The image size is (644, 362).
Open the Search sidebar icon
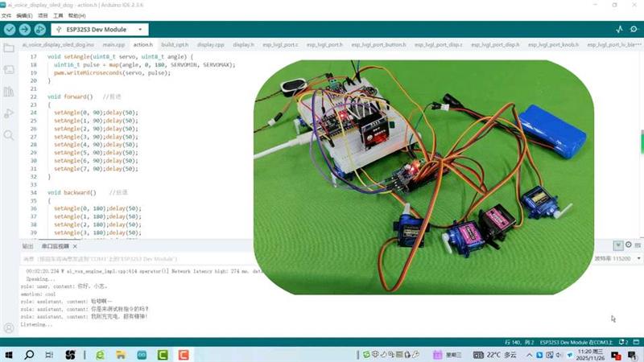coord(9,135)
